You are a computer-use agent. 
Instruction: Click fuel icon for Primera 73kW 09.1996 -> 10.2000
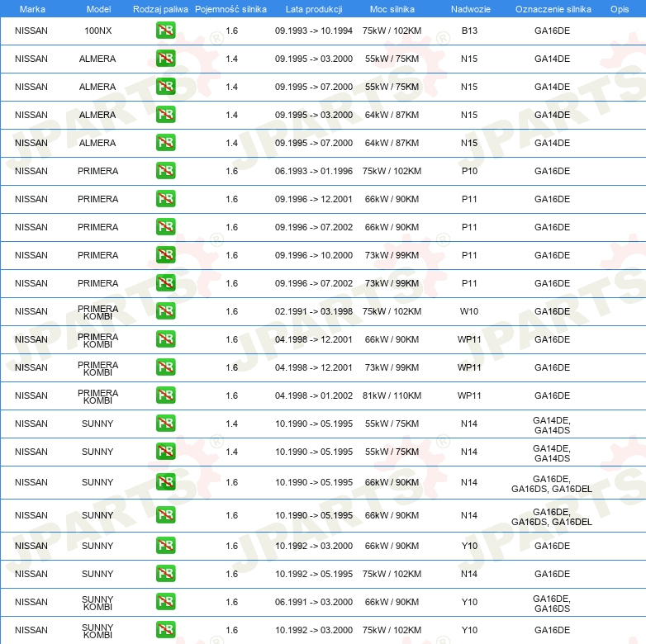pos(165,254)
